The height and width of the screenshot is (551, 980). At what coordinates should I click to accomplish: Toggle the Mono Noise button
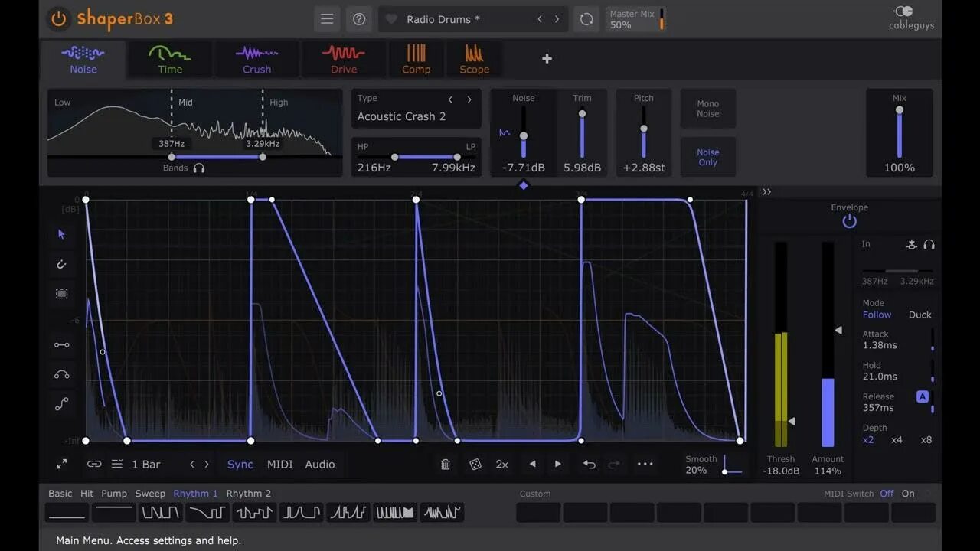coord(708,109)
